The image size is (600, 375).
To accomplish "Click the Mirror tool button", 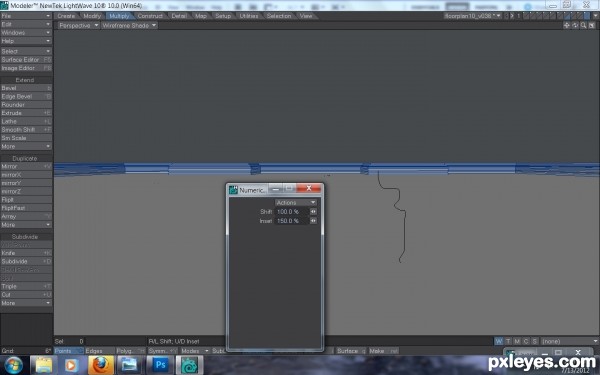I will click(x=26, y=166).
